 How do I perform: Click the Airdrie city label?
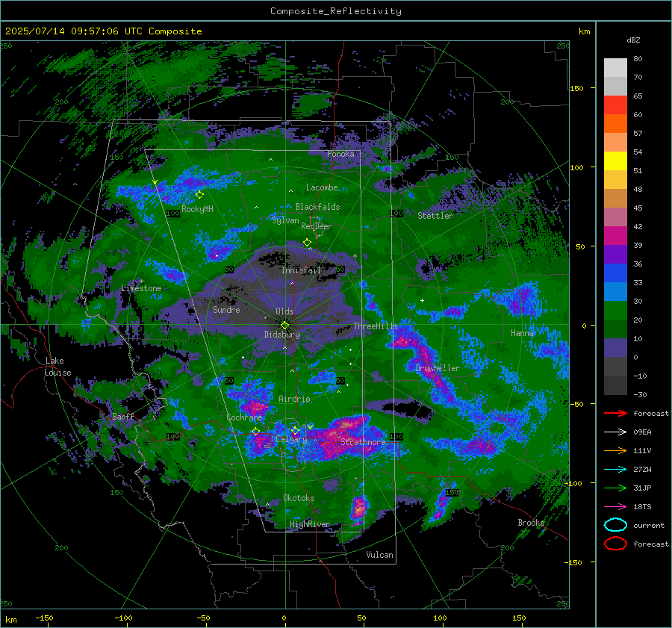click(294, 399)
